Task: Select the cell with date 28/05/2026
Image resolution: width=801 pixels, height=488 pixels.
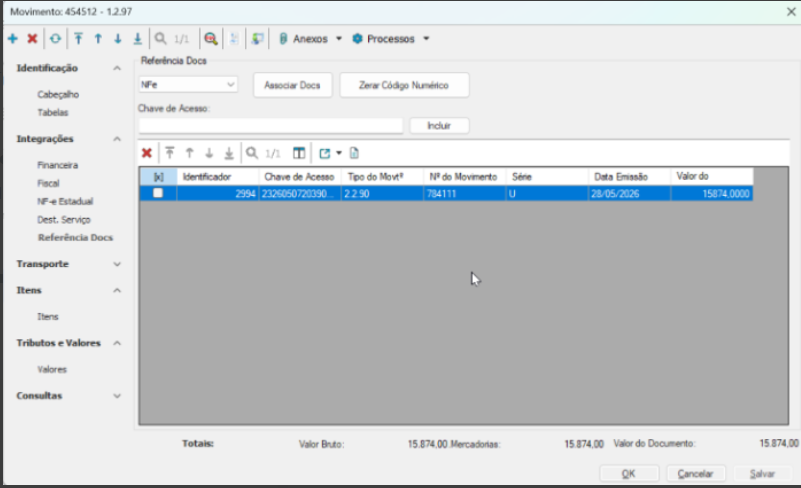Action: click(629, 194)
